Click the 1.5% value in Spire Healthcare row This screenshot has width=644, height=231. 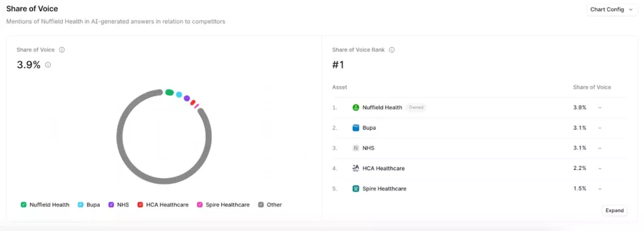click(x=579, y=189)
